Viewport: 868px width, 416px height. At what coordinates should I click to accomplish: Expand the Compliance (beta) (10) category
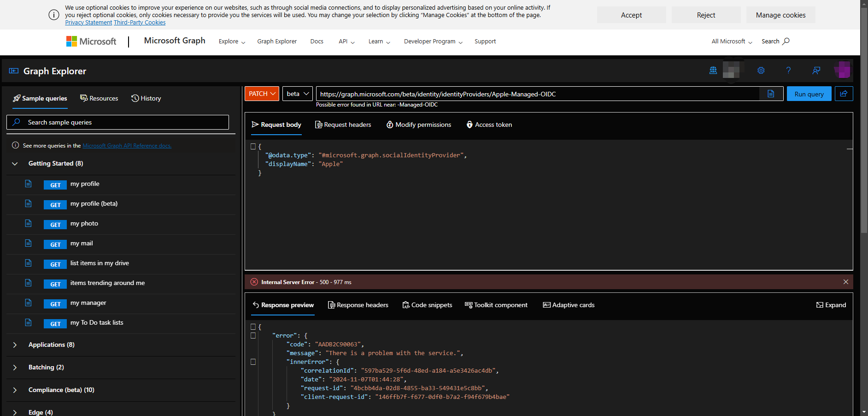point(15,390)
